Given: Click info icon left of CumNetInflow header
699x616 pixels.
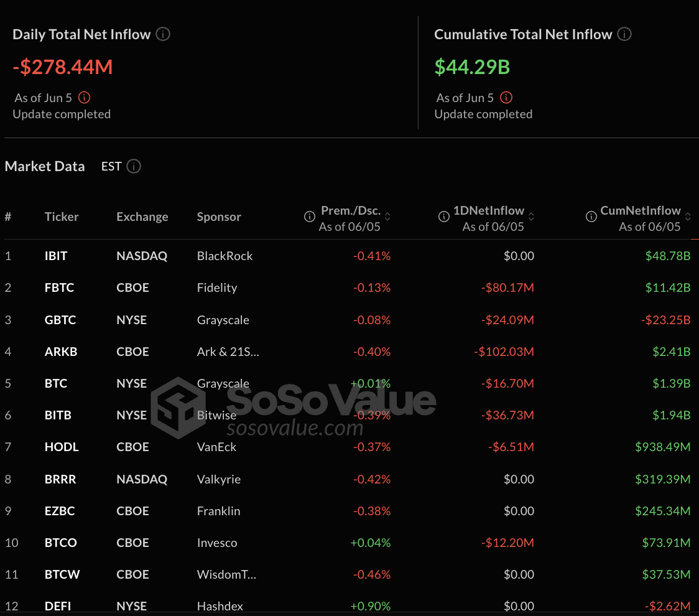Looking at the screenshot, I should [591, 217].
